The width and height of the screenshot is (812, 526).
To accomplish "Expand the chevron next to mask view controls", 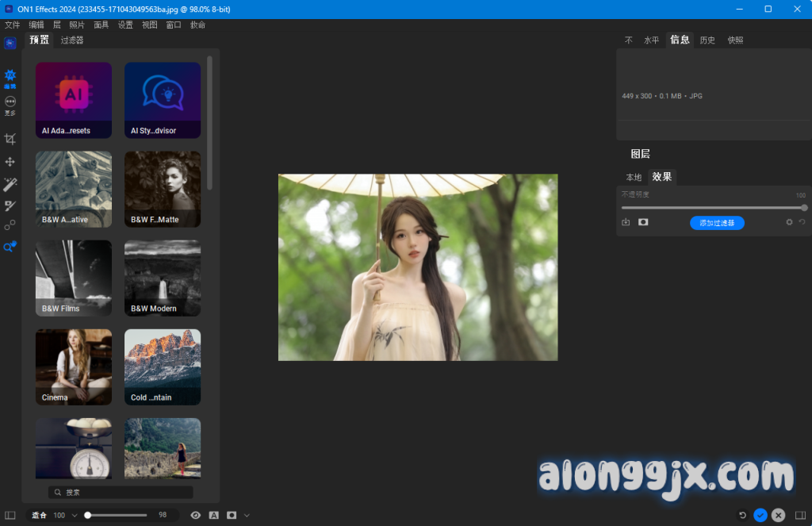I will 247,515.
